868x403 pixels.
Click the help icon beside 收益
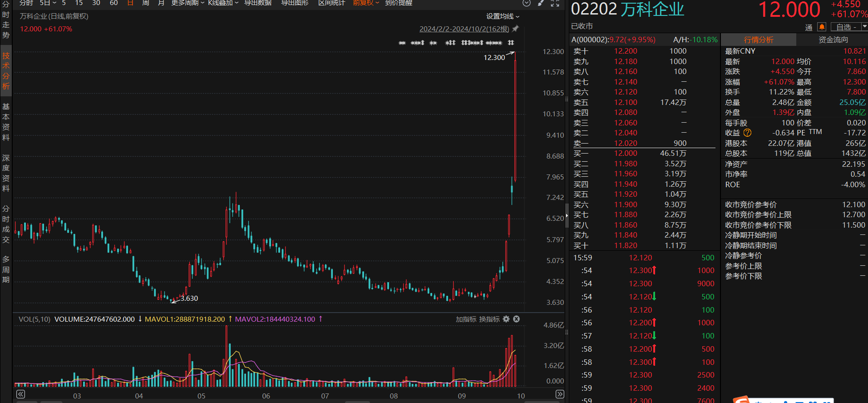pyautogui.click(x=747, y=133)
